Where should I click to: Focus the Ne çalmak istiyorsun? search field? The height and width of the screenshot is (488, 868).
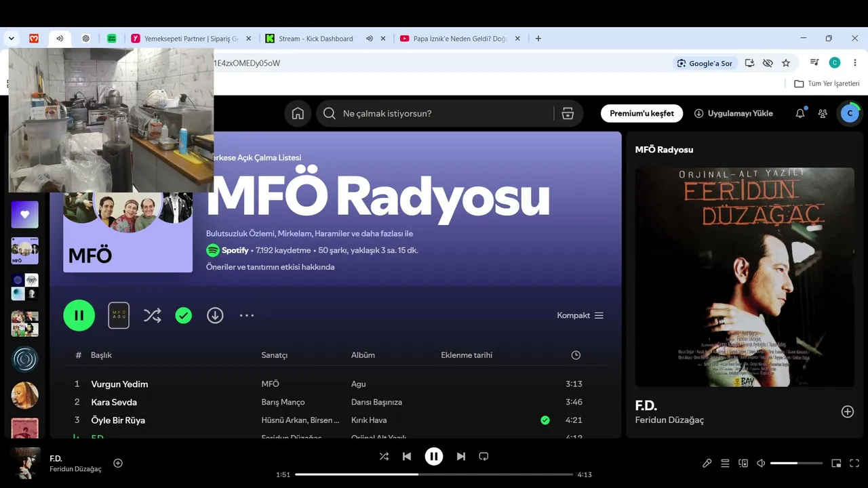coord(434,113)
